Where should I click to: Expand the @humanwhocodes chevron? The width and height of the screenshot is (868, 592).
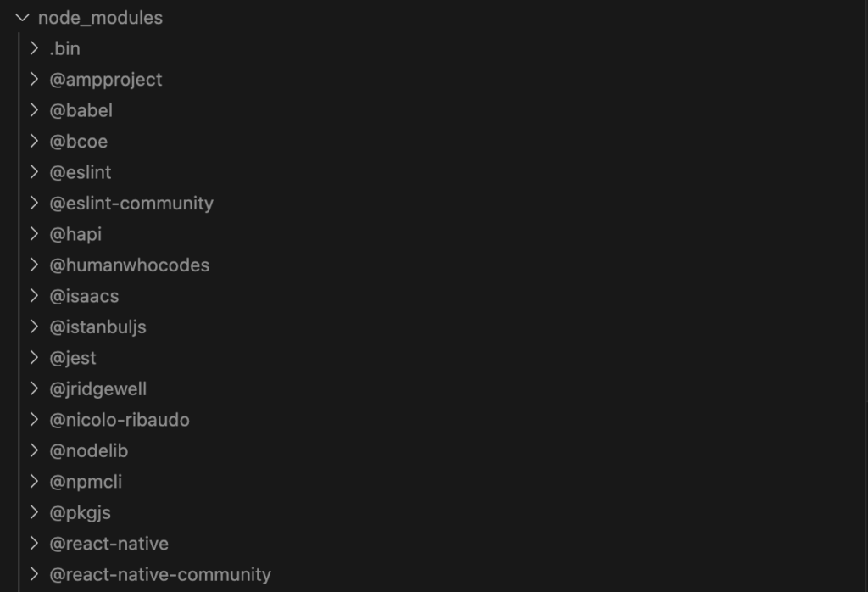34,265
